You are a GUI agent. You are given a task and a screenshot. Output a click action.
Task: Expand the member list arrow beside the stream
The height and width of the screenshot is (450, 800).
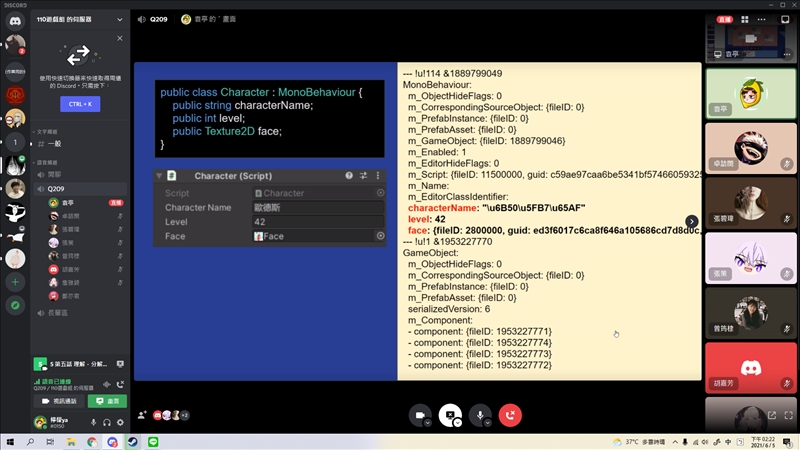click(691, 221)
